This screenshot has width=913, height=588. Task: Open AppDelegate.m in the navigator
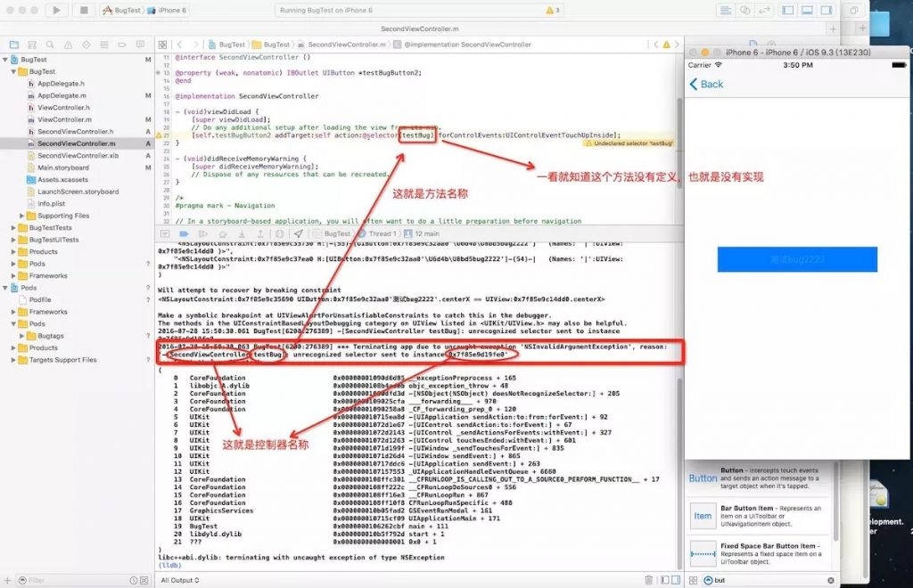point(62,95)
